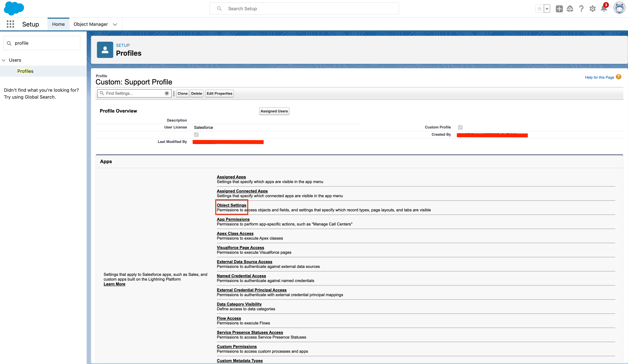628x364 pixels.
Task: Click the Learn More link
Action: 114,284
